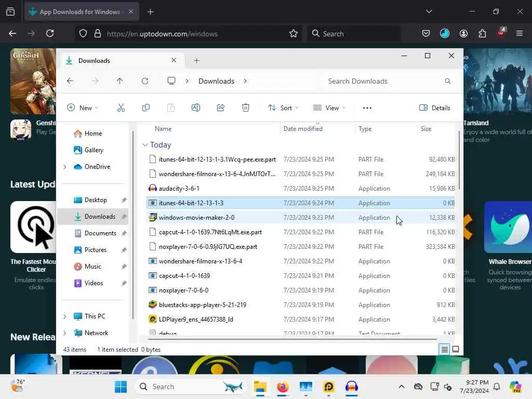532x399 pixels.
Task: Open the New item dropdown
Action: (x=83, y=108)
